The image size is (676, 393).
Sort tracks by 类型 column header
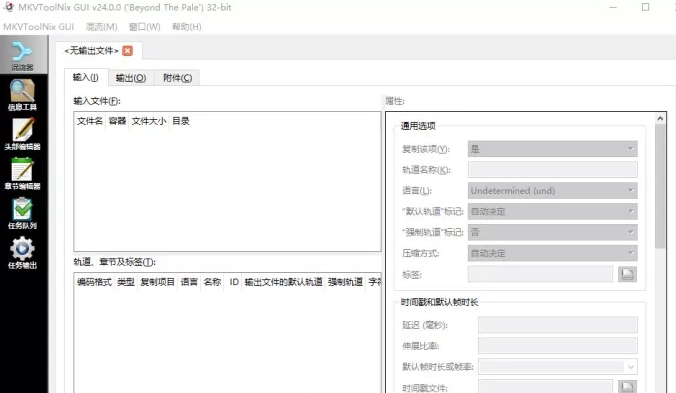[126, 282]
